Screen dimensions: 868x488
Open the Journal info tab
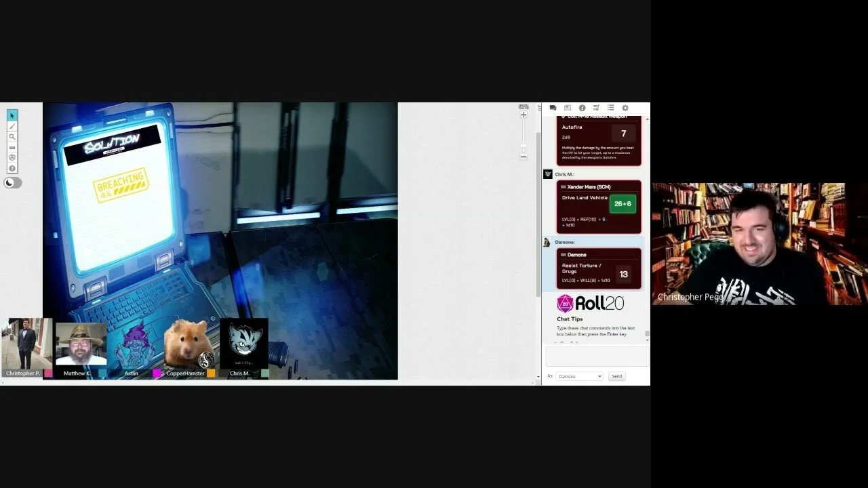coord(582,108)
